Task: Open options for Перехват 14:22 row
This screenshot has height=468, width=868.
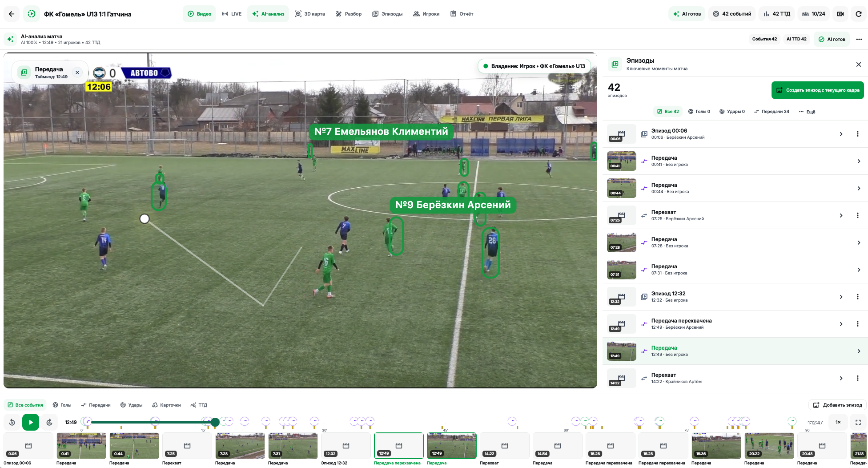Action: pos(857,378)
